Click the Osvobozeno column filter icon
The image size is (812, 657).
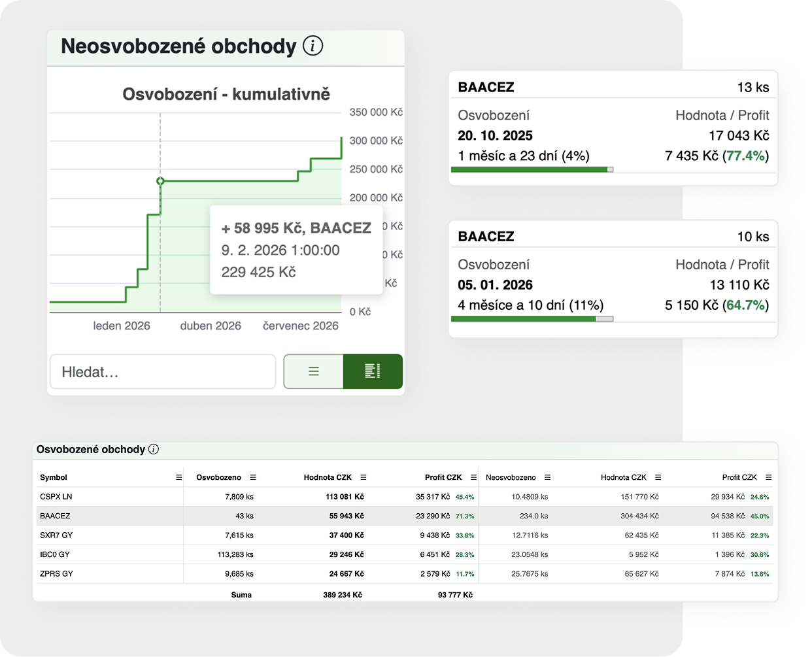tap(252, 477)
